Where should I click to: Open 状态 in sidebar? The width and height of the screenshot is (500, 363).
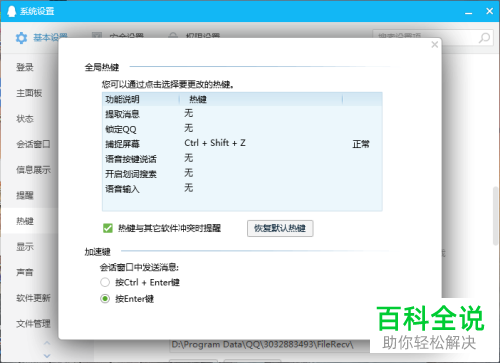point(25,119)
